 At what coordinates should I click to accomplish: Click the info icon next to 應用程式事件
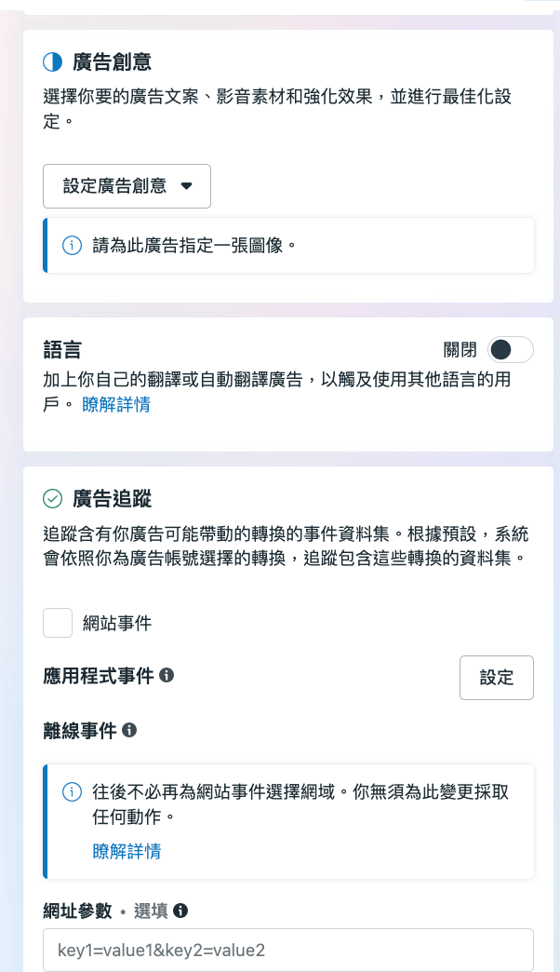coord(167,675)
